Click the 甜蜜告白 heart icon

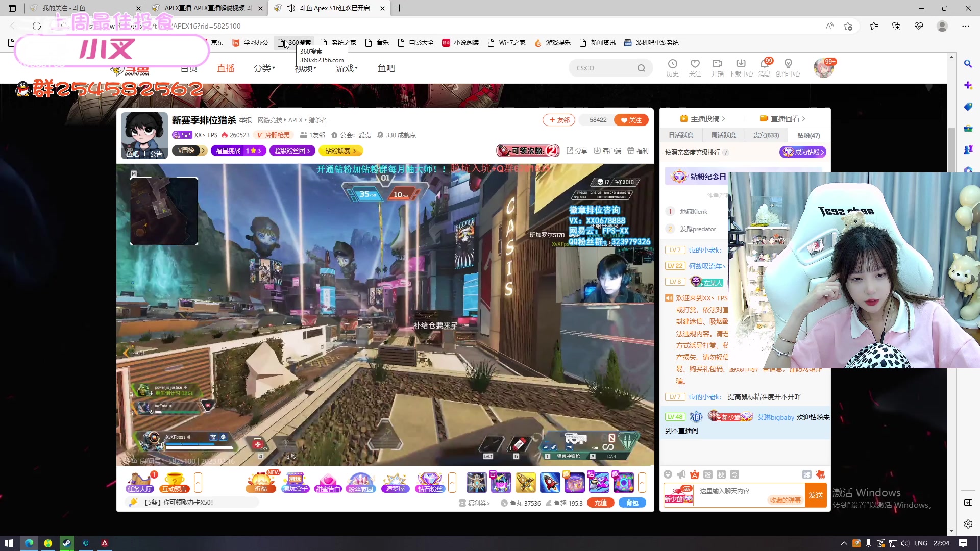[x=328, y=482]
